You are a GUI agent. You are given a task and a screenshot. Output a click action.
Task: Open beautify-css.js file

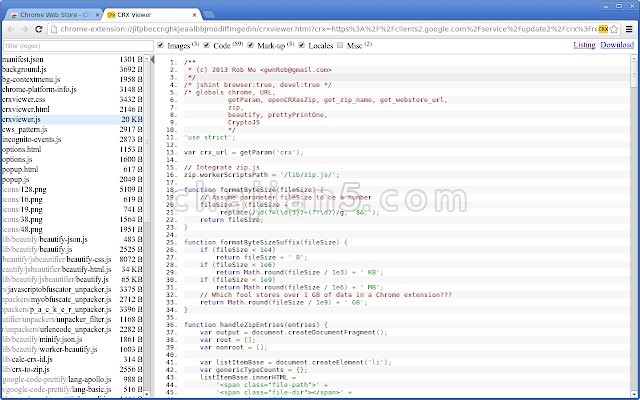coord(72,260)
